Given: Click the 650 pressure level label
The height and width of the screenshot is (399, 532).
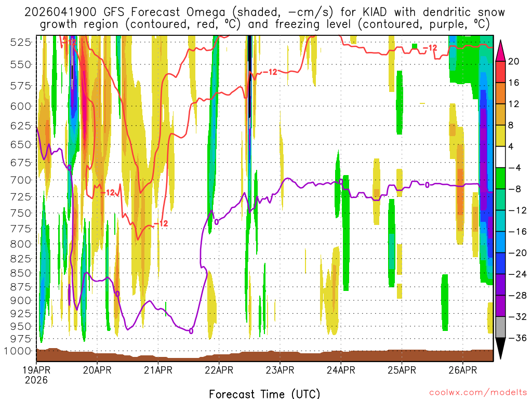Looking at the screenshot, I should (20, 144).
